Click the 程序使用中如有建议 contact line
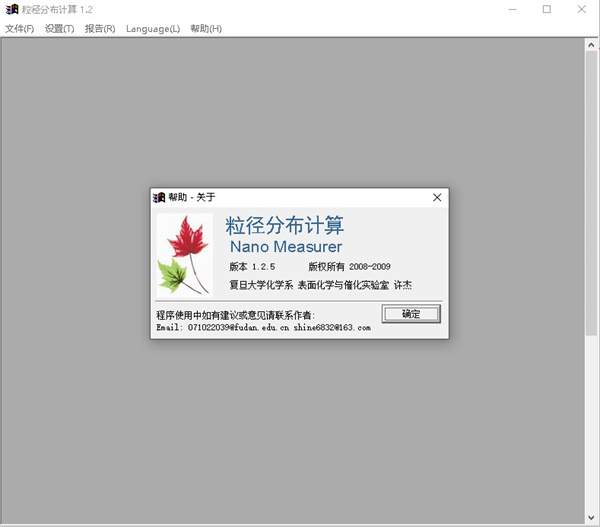 (236, 315)
